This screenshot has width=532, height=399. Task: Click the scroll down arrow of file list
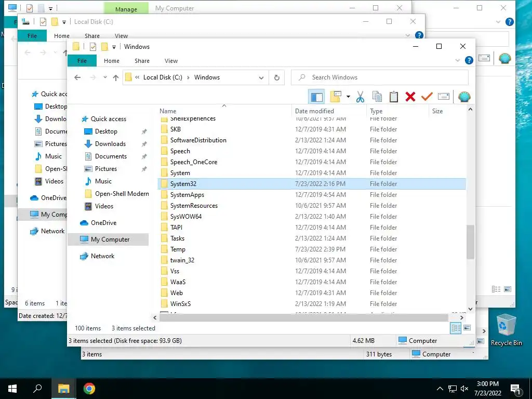tap(470, 309)
